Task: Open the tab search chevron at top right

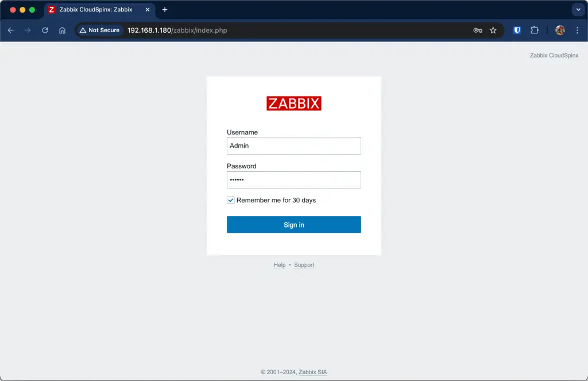Action: 578,9
